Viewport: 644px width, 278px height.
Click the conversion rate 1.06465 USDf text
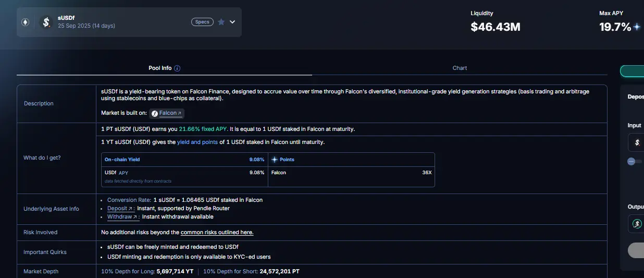pos(208,200)
